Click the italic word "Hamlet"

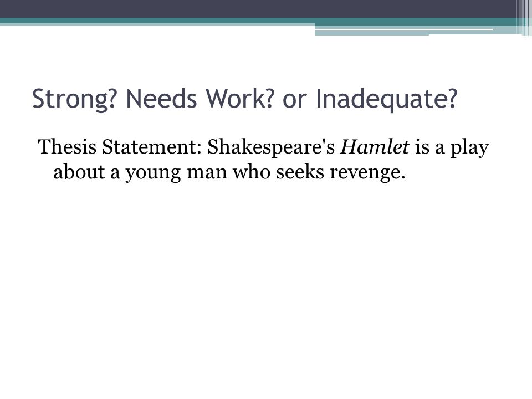375,146
